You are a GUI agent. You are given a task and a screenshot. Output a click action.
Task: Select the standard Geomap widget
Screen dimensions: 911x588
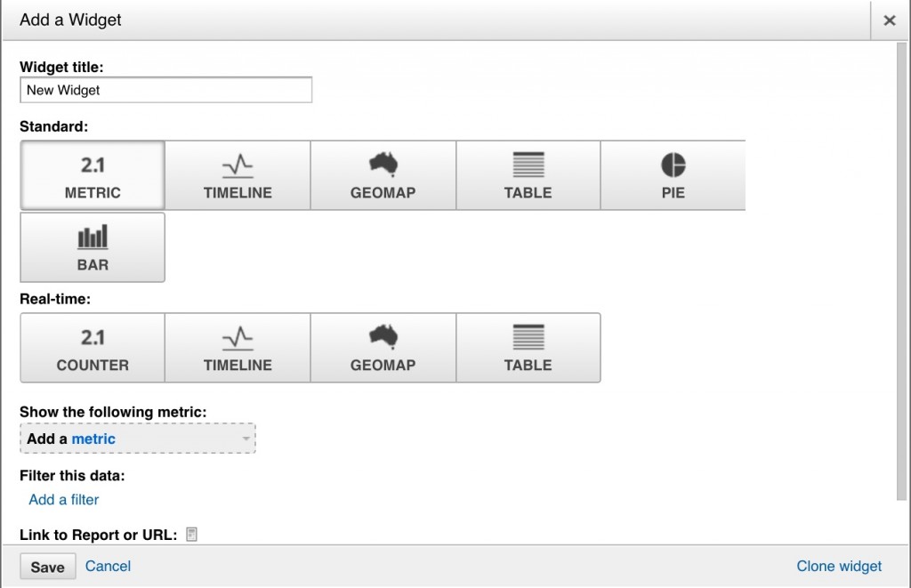click(383, 174)
